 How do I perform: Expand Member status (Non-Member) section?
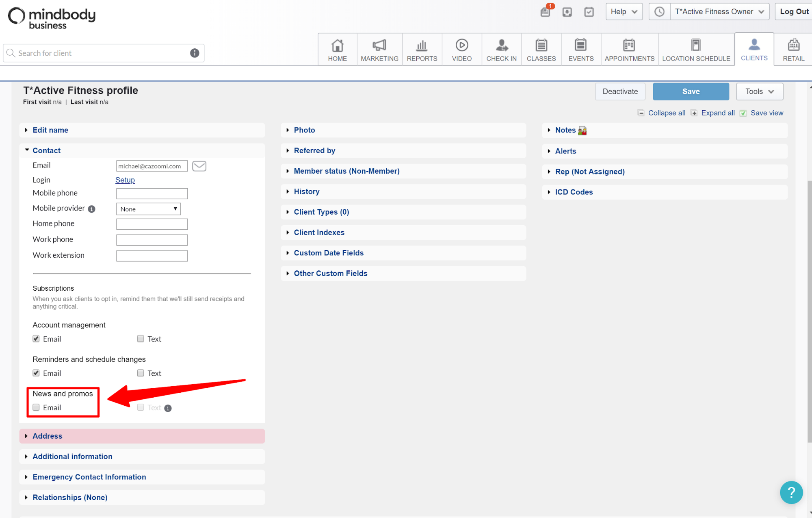(403, 171)
